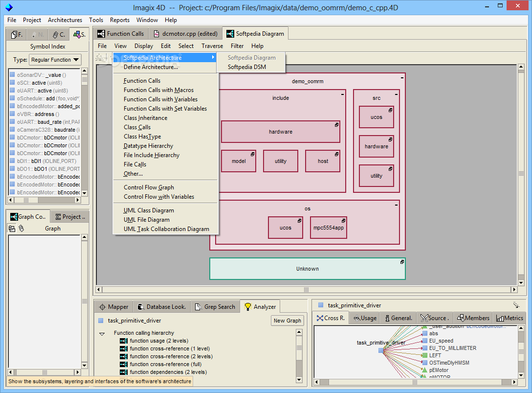Click the Imagix 4D application icon in title bar
Image resolution: width=532 pixels, height=393 pixels.
click(9, 7)
